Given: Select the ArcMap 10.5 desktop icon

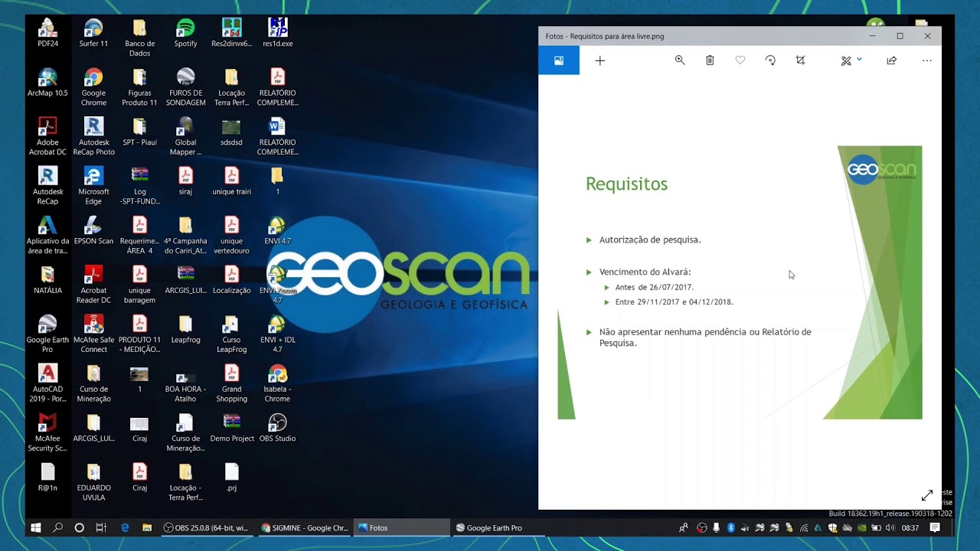Looking at the screenshot, I should click(x=47, y=82).
